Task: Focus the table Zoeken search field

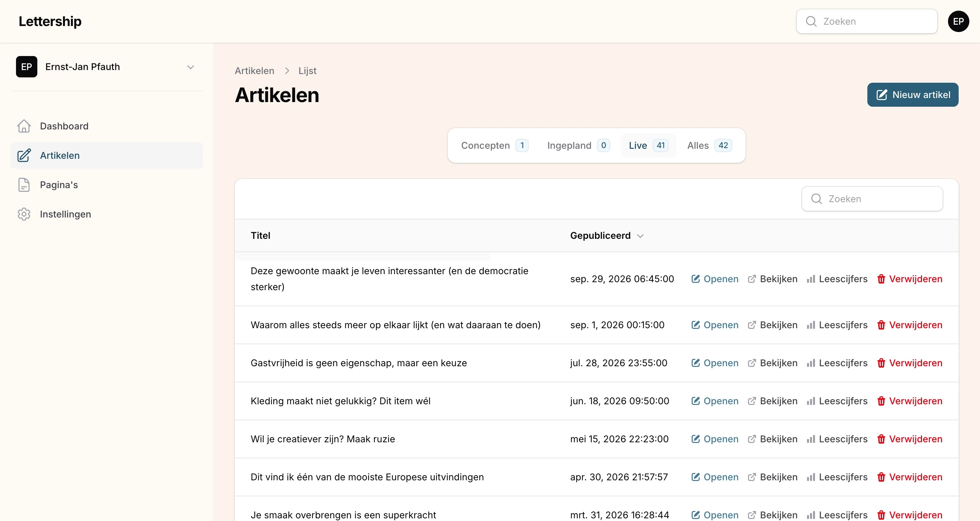Action: pyautogui.click(x=872, y=199)
